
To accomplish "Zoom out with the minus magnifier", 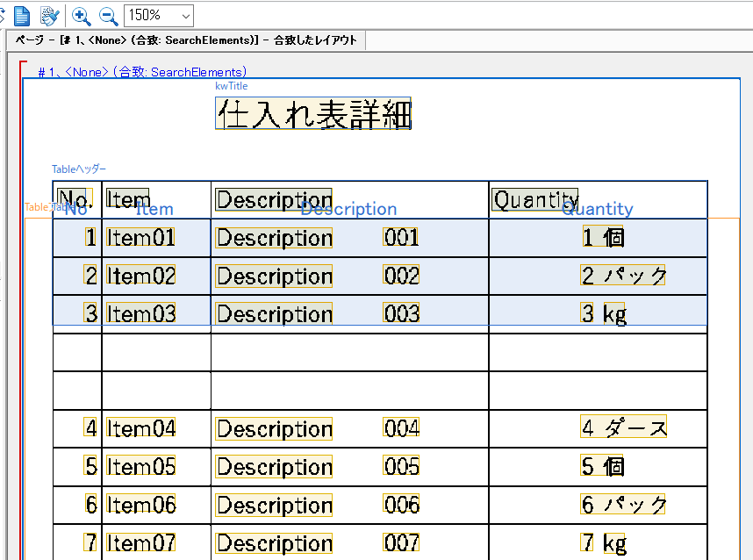I will click(109, 16).
